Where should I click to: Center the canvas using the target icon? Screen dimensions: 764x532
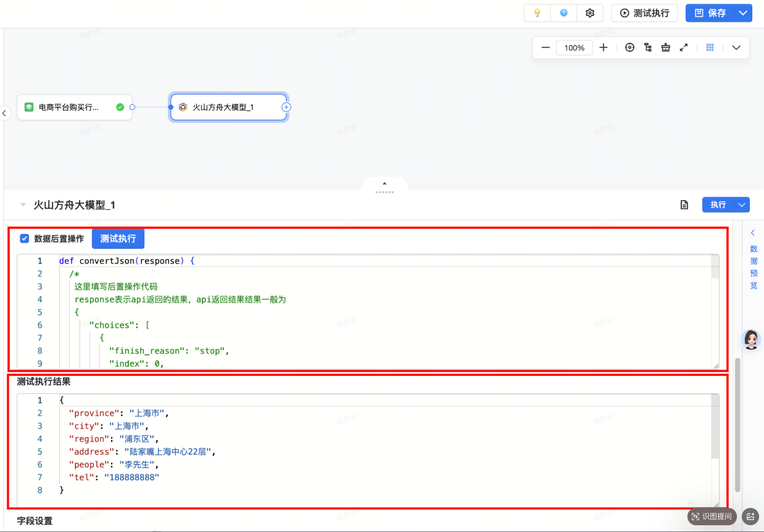(x=629, y=48)
